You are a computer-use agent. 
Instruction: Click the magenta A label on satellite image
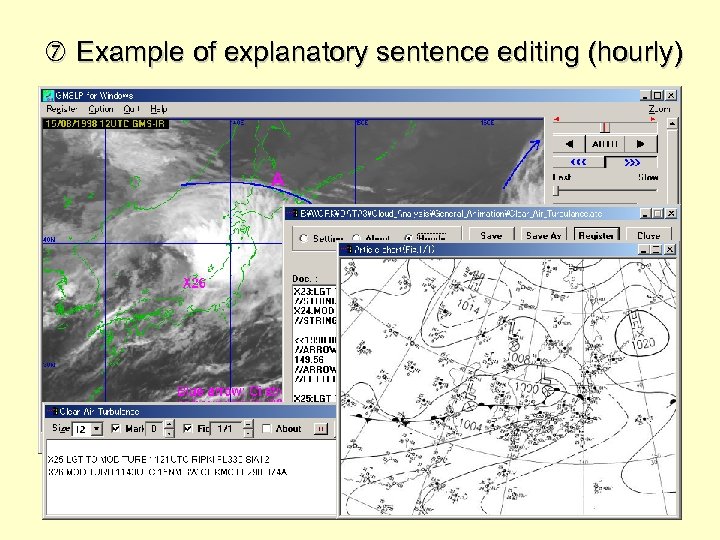coord(277,179)
